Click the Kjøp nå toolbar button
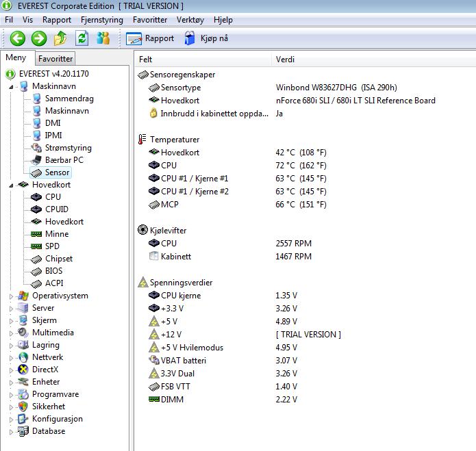 tap(206, 38)
